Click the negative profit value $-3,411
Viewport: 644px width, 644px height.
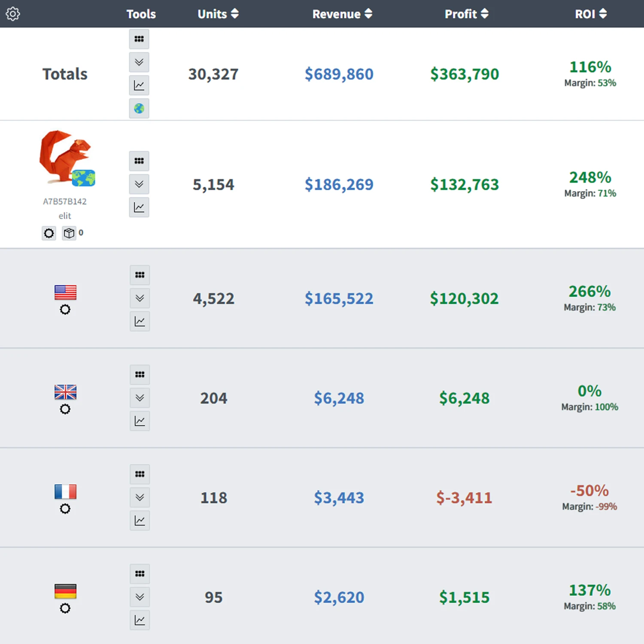(464, 498)
